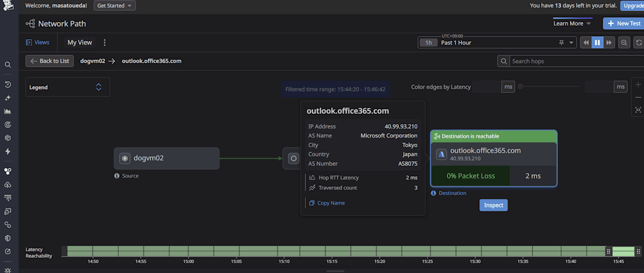Fit the graph to screen icon

point(638,110)
